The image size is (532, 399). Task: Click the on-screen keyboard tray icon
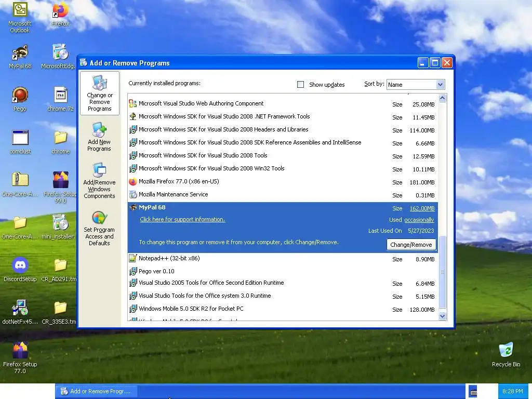click(x=473, y=391)
